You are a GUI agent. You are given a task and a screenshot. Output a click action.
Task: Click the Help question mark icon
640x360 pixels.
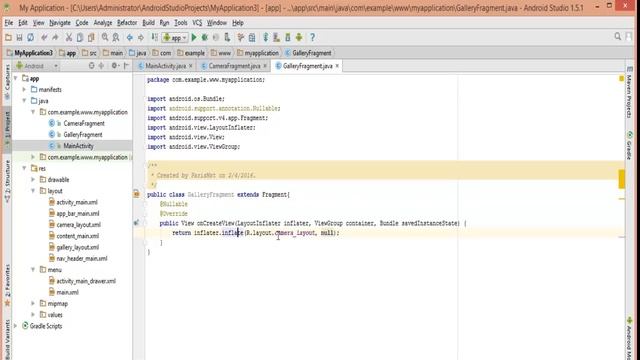click(312, 38)
